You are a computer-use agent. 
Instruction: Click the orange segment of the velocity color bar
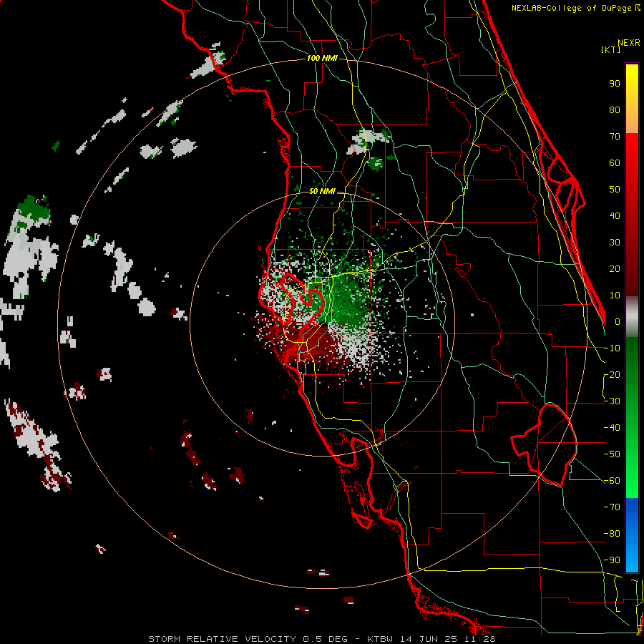[x=632, y=123]
